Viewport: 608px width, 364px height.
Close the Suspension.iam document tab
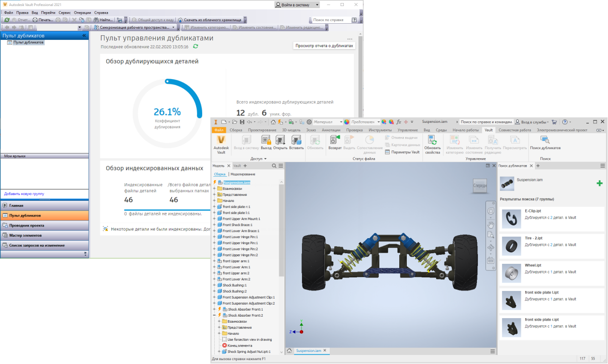coord(325,350)
